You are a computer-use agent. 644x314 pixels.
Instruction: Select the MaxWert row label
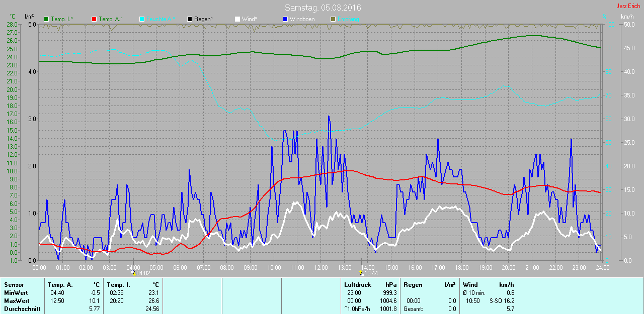point(16,301)
